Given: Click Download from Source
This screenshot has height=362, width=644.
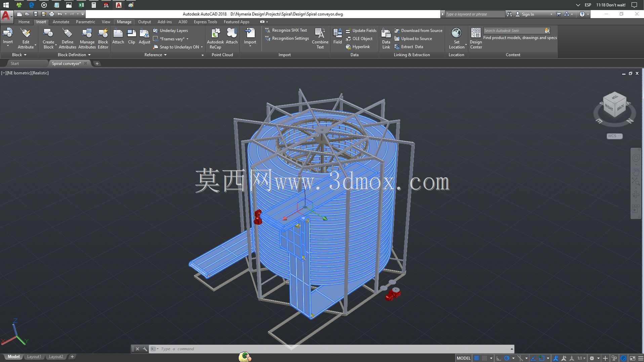Looking at the screenshot, I should [418, 31].
